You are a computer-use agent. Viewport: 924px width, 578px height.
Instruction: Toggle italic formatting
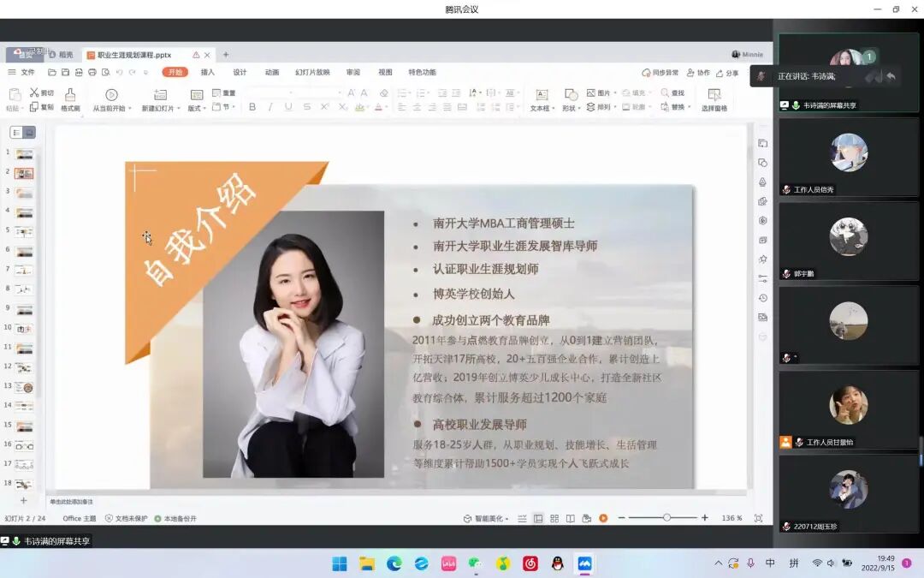pos(269,107)
